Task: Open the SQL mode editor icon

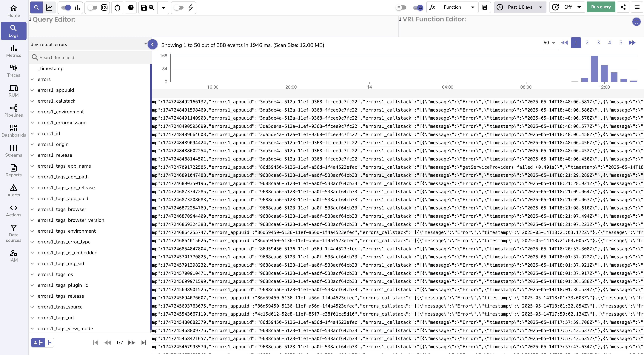Action: 104,7
